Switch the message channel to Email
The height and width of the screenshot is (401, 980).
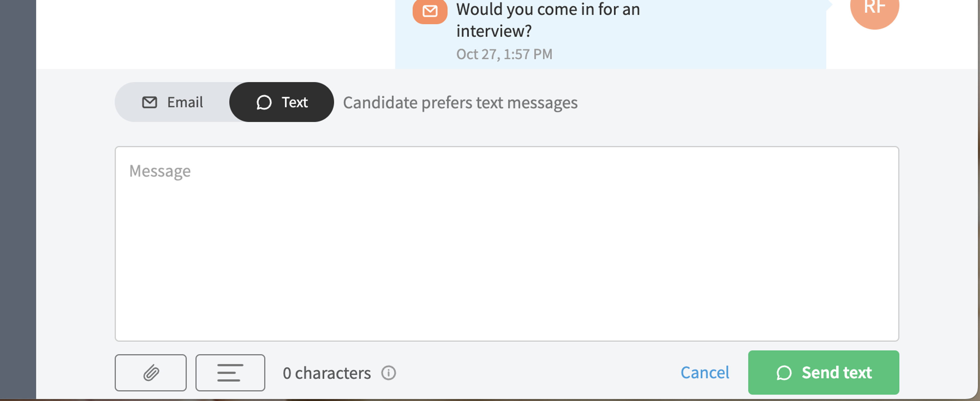173,102
